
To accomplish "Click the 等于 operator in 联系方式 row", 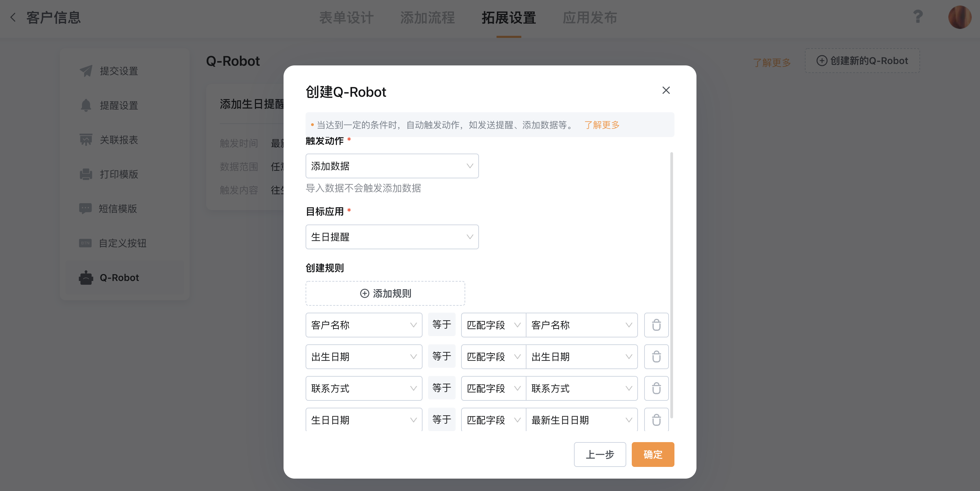I will (x=442, y=388).
